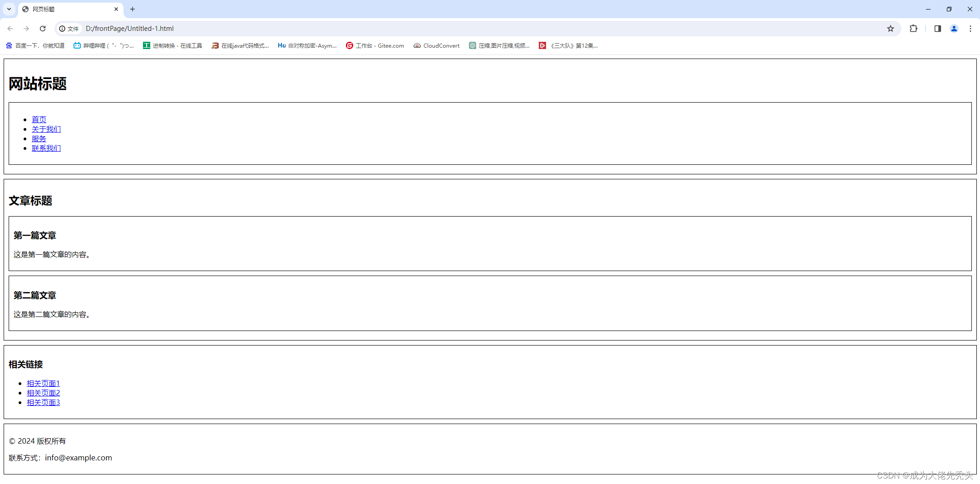Image resolution: width=980 pixels, height=484 pixels.
Task: Open the 压缩图片压缩视频 bookmark
Action: click(x=499, y=45)
